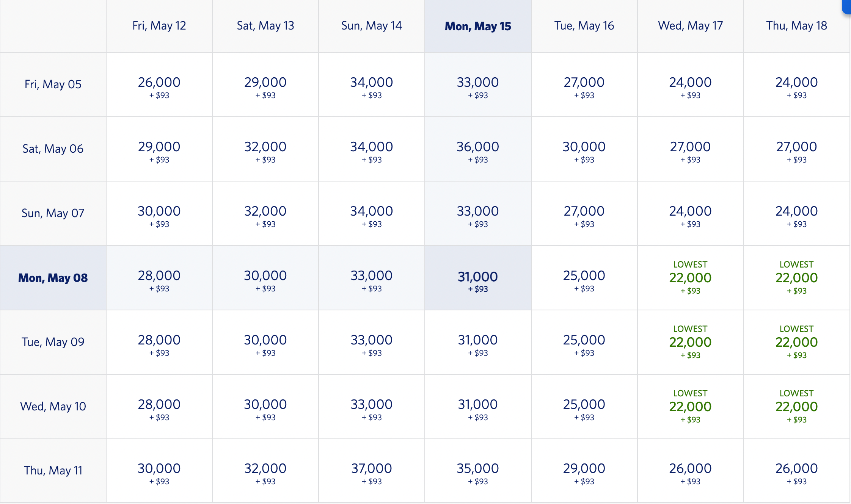The height and width of the screenshot is (504, 851).
Task: Choose Sat May 06 / Tue May 16 30,000 fare
Action: click(584, 149)
